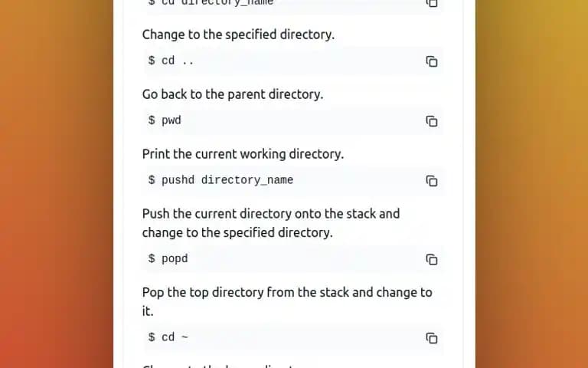Screen dimensions: 588x368
Task: Copy the 'cd ~' command
Action: click(x=432, y=337)
